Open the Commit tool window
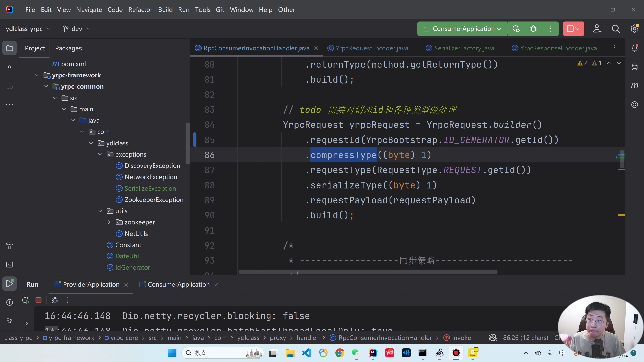This screenshot has width=644, height=362. 10,67
